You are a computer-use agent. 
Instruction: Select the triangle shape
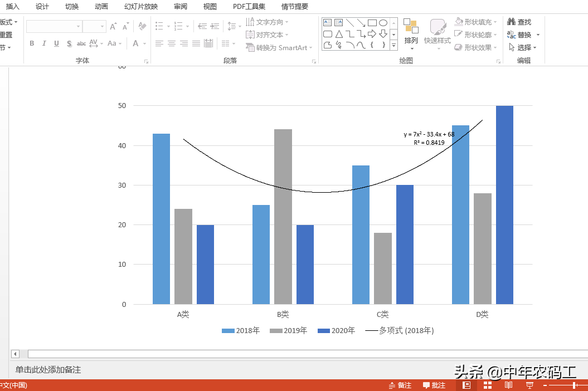pos(339,34)
